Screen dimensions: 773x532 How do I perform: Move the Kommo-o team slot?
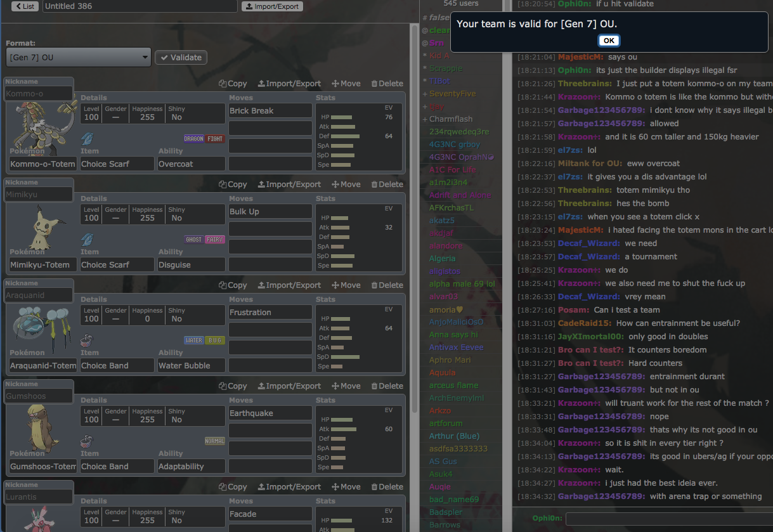click(346, 84)
